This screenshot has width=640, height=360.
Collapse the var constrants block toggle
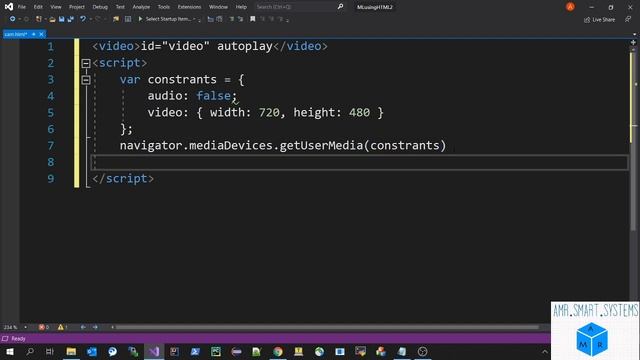(x=86, y=80)
